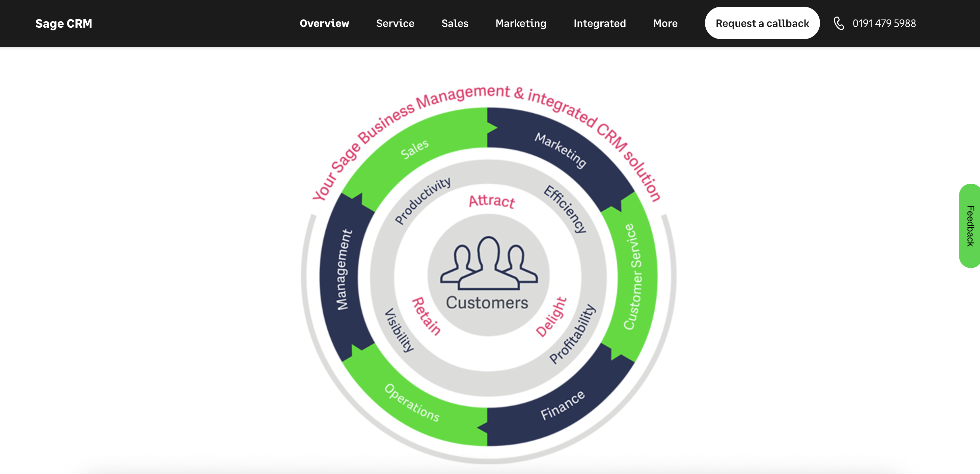This screenshot has width=980, height=474.
Task: Click the Request a callback button
Action: 762,23
